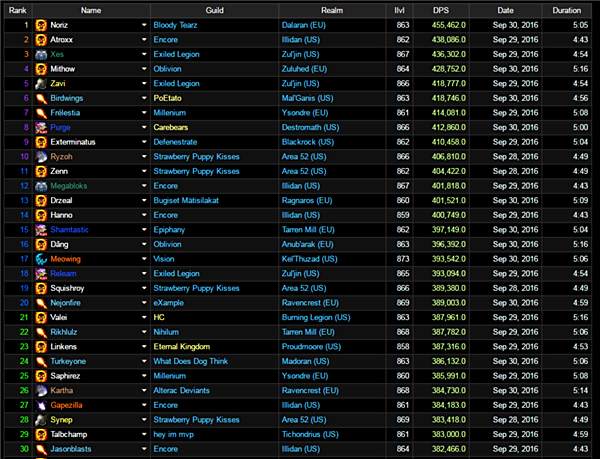Open the Proudmoore (US) realm link

tap(311, 347)
